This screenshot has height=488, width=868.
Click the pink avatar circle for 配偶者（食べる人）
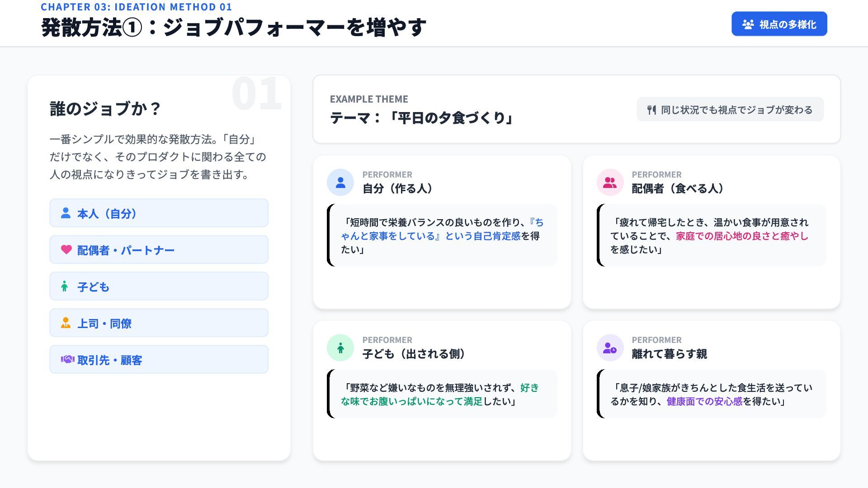[x=610, y=183]
